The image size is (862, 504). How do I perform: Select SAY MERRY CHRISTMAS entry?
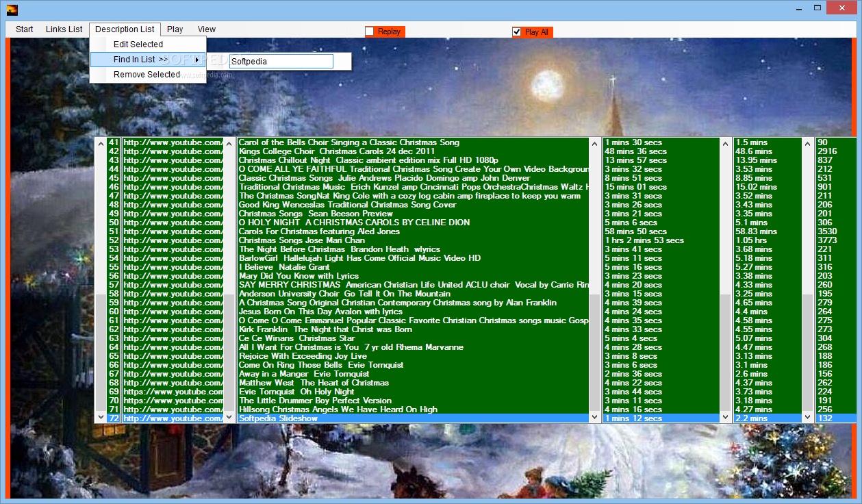[414, 285]
